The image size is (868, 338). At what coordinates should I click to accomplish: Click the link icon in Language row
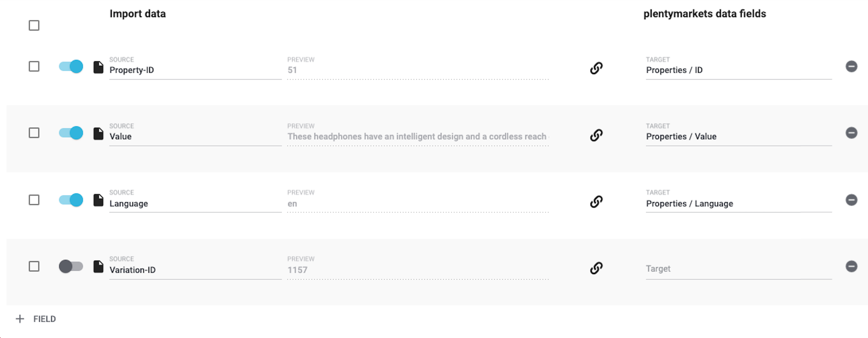point(596,201)
